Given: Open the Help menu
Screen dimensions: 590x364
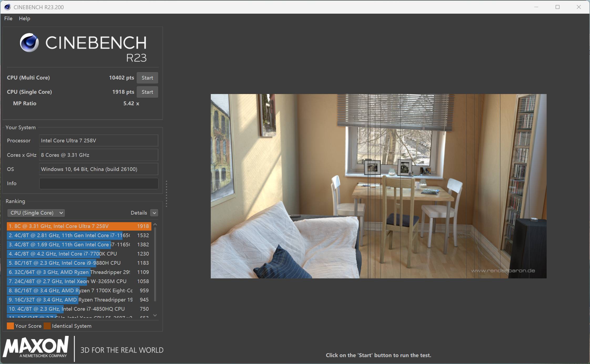Looking at the screenshot, I should pos(24,18).
